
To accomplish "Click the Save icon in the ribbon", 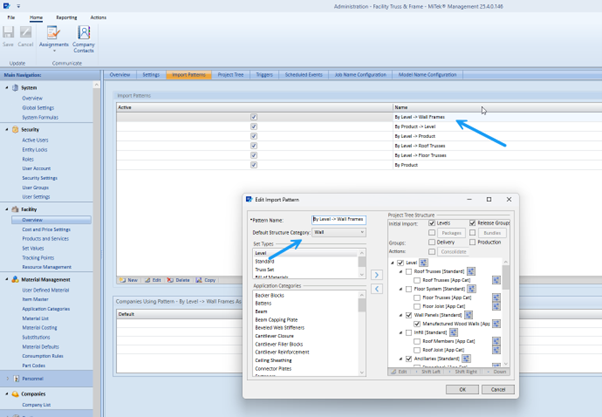I will click(x=9, y=36).
